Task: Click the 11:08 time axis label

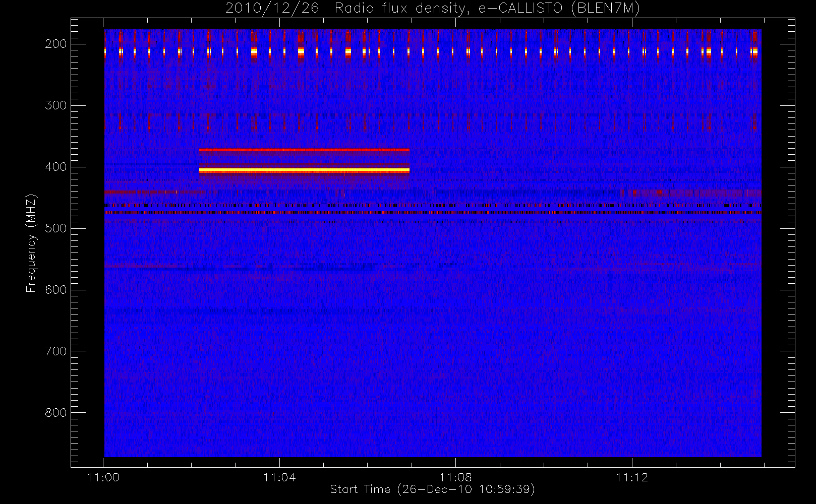Action: [x=456, y=477]
